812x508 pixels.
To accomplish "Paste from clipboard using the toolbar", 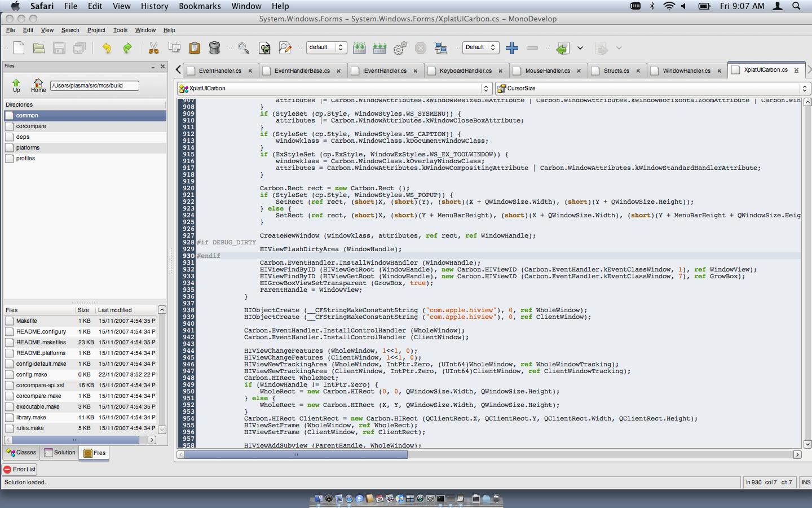I will 195,48.
